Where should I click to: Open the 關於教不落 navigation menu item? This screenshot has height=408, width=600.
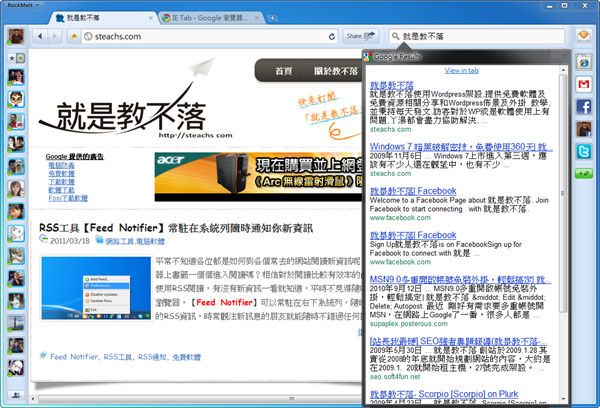point(336,71)
